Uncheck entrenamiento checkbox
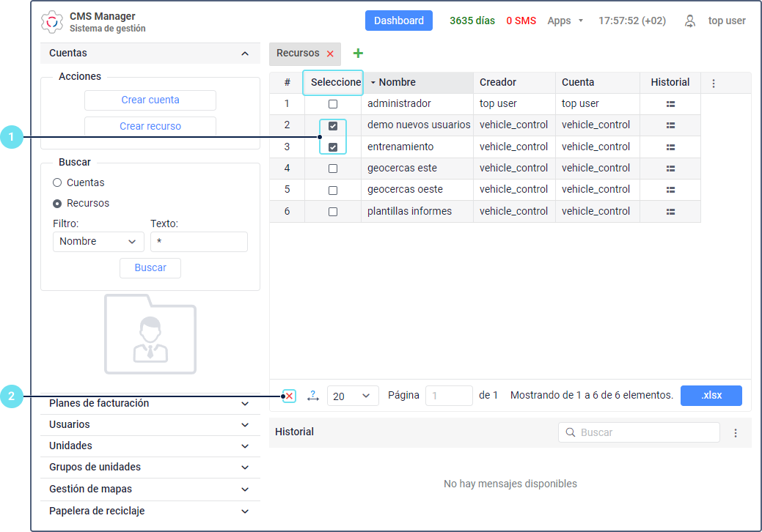Screen dimensions: 762x532 tap(333, 147)
